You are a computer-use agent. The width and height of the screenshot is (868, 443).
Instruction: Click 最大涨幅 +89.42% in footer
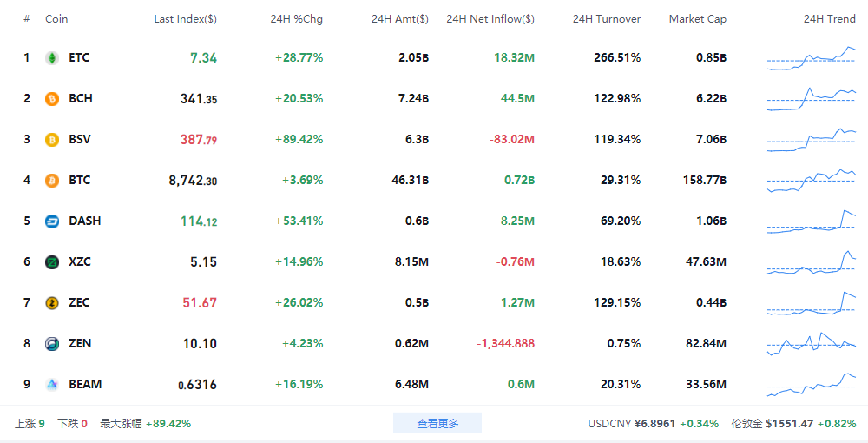[146, 424]
